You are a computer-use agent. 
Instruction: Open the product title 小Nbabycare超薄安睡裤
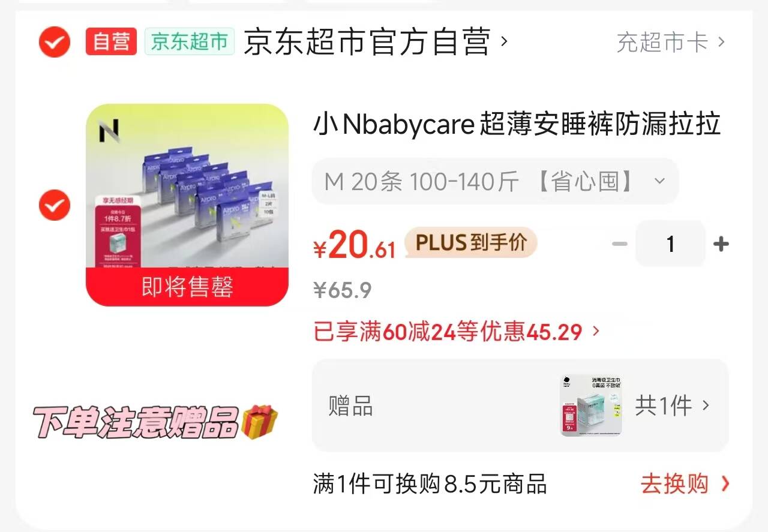(517, 125)
